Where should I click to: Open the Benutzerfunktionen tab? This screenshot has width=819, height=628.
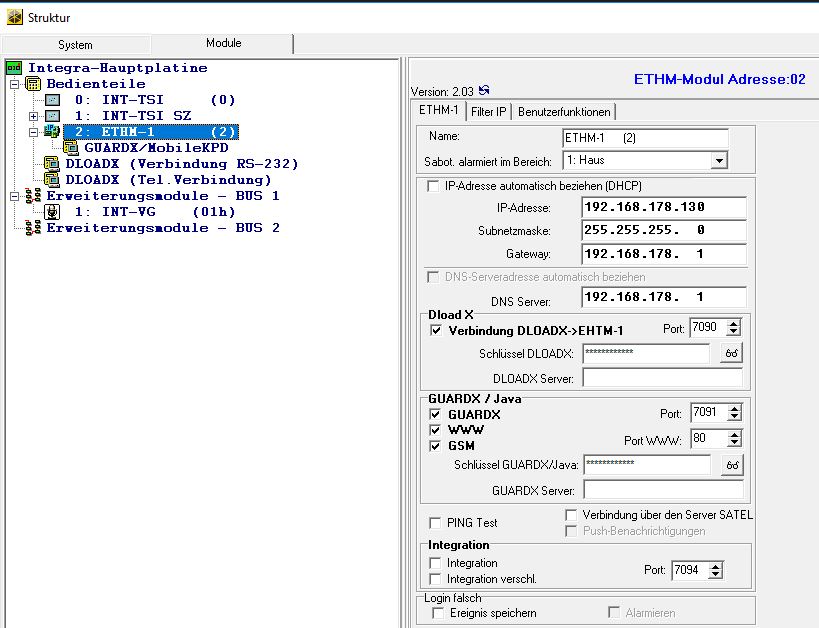click(x=565, y=111)
